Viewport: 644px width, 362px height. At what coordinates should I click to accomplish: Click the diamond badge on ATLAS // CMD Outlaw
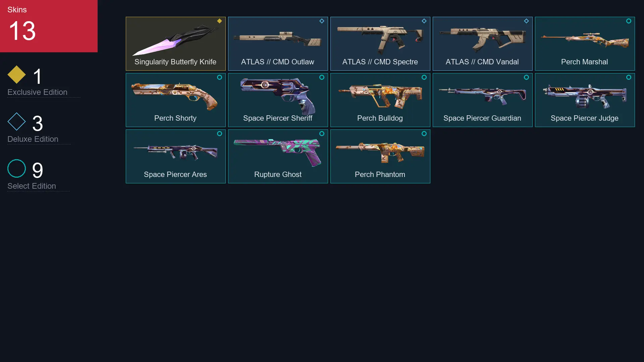pyautogui.click(x=322, y=21)
